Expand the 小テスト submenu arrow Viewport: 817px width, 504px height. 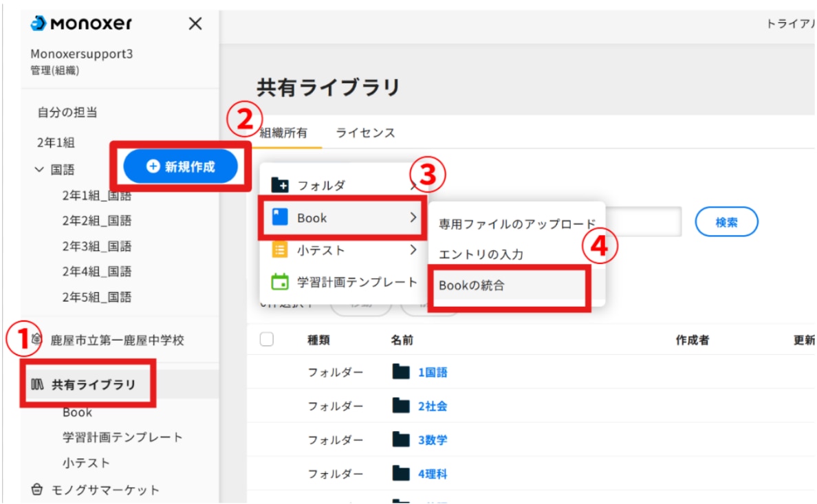pos(413,250)
